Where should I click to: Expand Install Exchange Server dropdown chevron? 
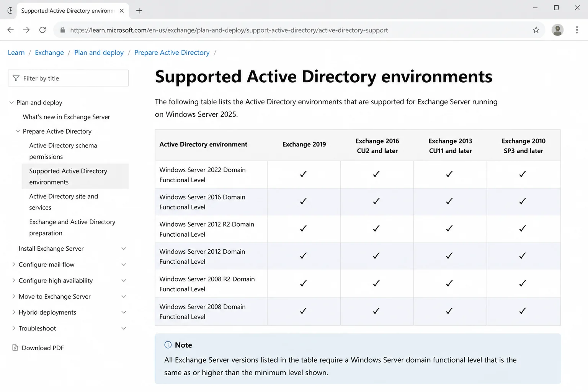(x=124, y=248)
